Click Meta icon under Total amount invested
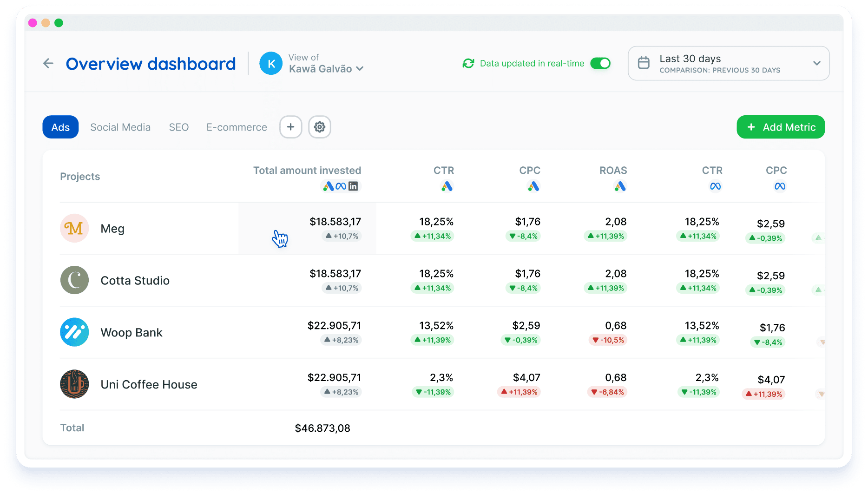The height and width of the screenshot is (494, 868). (341, 186)
